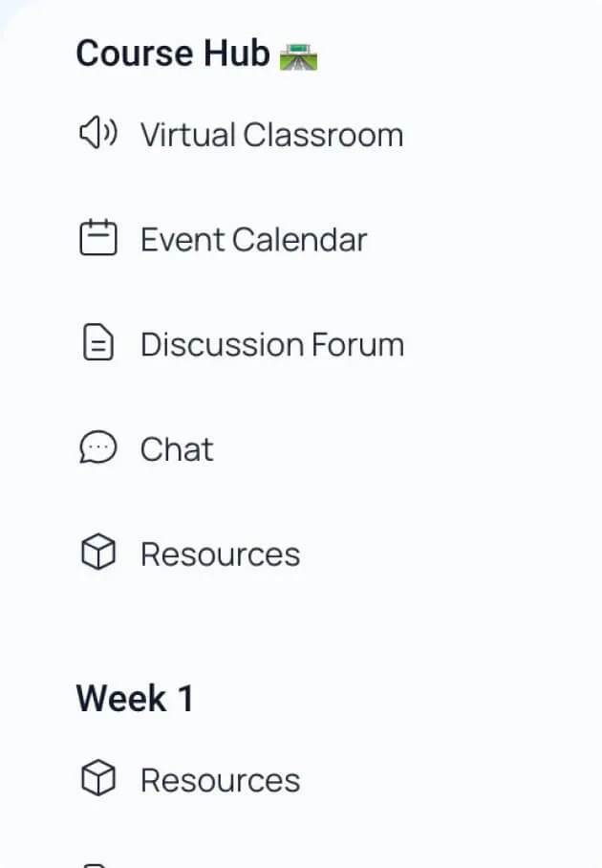Click the number "1" in Week 1 heading
Image resolution: width=602 pixels, height=868 pixels.
184,699
